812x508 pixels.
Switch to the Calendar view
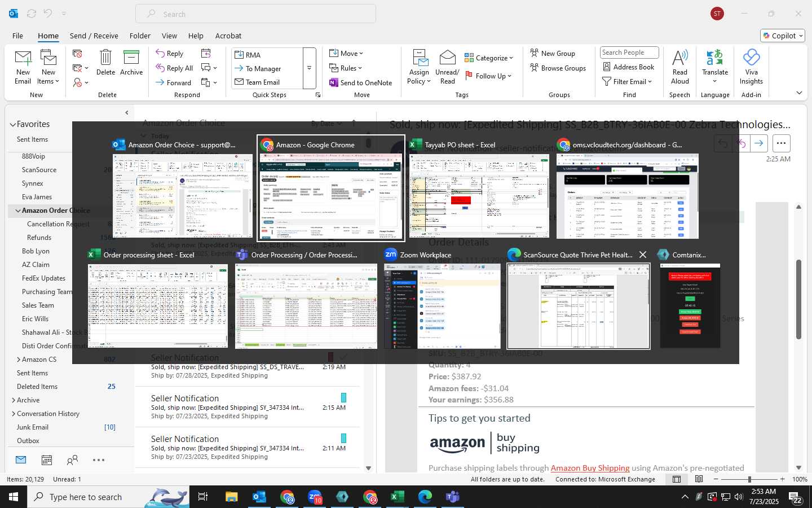[x=47, y=460]
